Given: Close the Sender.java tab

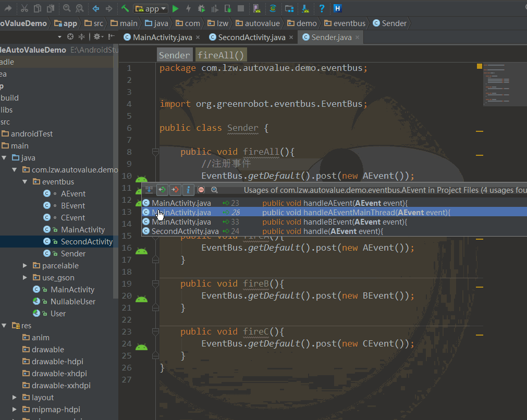Looking at the screenshot, I should [x=357, y=37].
